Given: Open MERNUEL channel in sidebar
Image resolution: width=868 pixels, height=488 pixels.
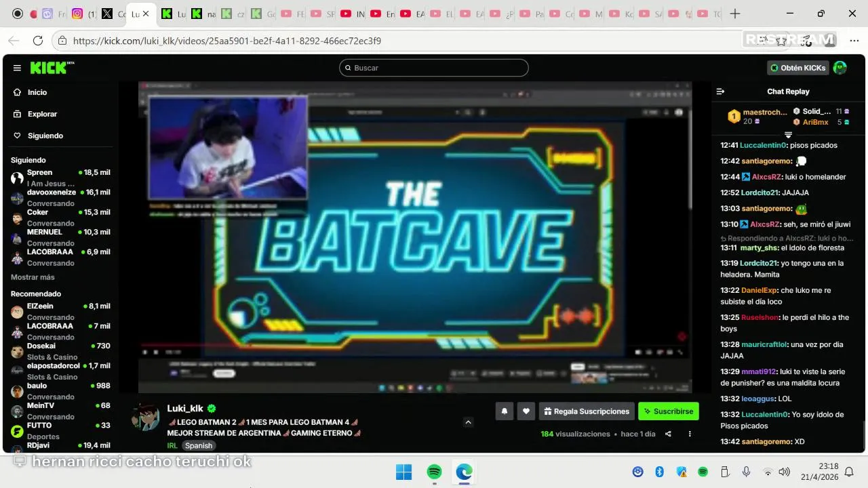Looking at the screenshot, I should [60, 237].
